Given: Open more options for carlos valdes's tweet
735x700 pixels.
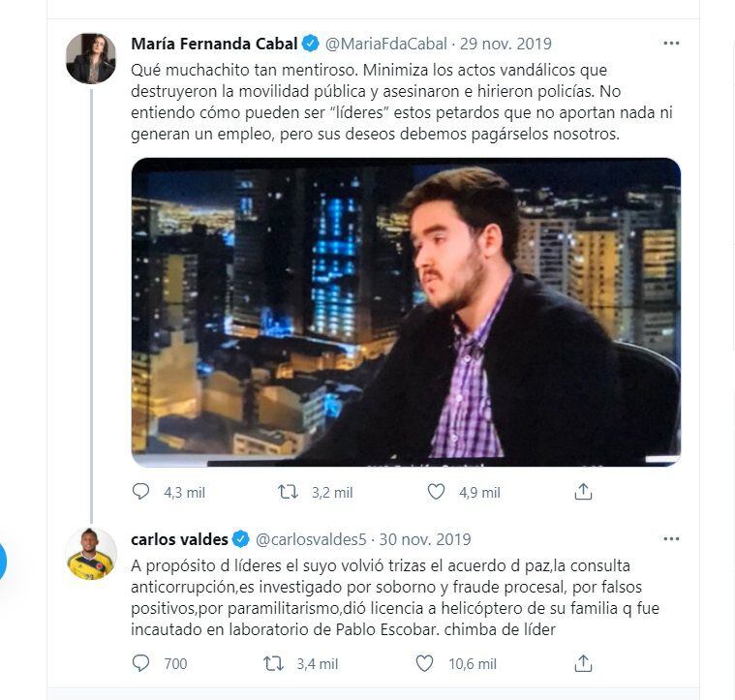Looking at the screenshot, I should 671,538.
